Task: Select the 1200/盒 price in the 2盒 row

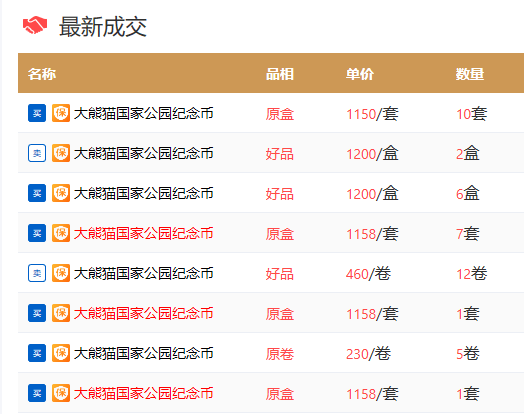Action: click(372, 154)
